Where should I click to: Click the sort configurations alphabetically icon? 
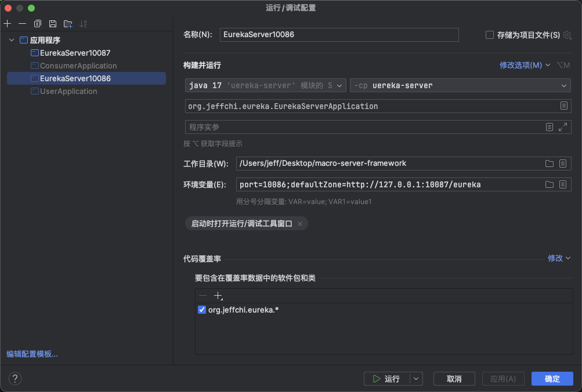pos(83,24)
